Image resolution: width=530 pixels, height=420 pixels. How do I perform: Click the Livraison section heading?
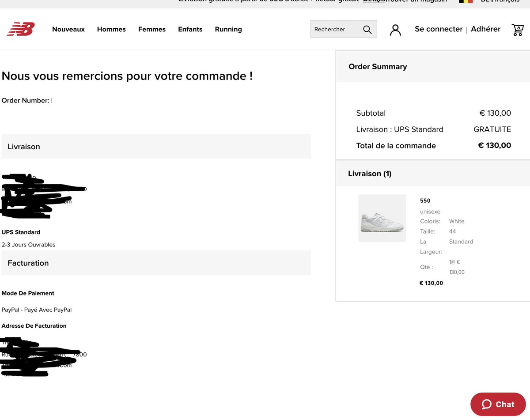point(24,147)
